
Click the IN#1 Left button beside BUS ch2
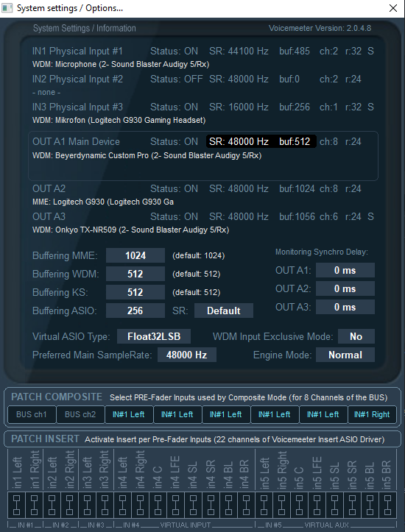(129, 414)
